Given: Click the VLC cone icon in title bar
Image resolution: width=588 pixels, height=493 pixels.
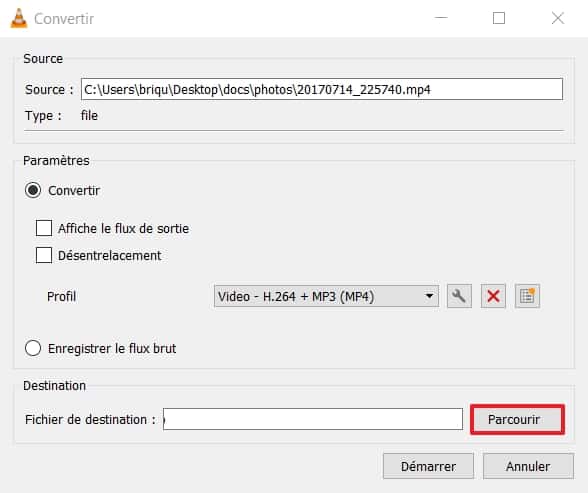Looking at the screenshot, I should coord(19,18).
